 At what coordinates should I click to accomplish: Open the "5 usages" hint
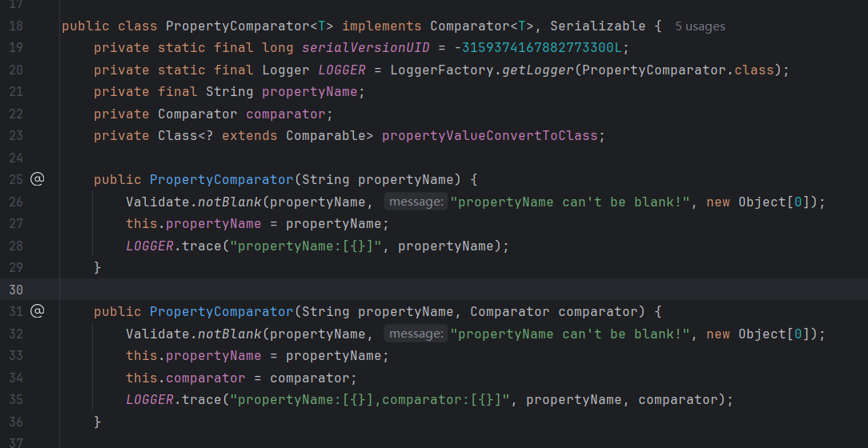pyautogui.click(x=699, y=26)
